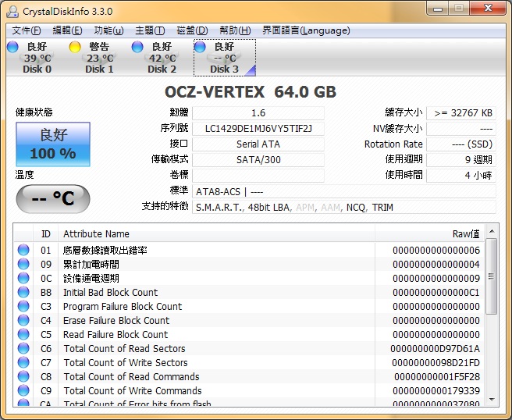
Task: Click status orb for Total Count of Read Sectors
Action: click(x=23, y=348)
